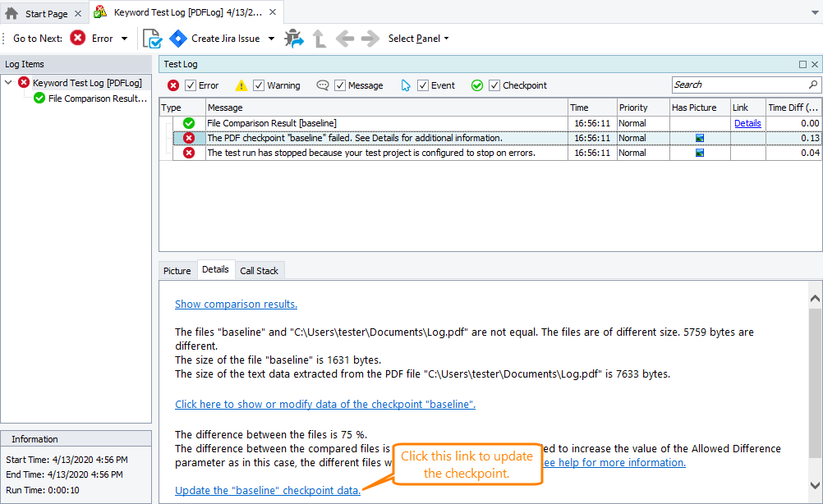The width and height of the screenshot is (823, 504).
Task: Click the Update baseline checkpoint data link
Action: [266, 490]
